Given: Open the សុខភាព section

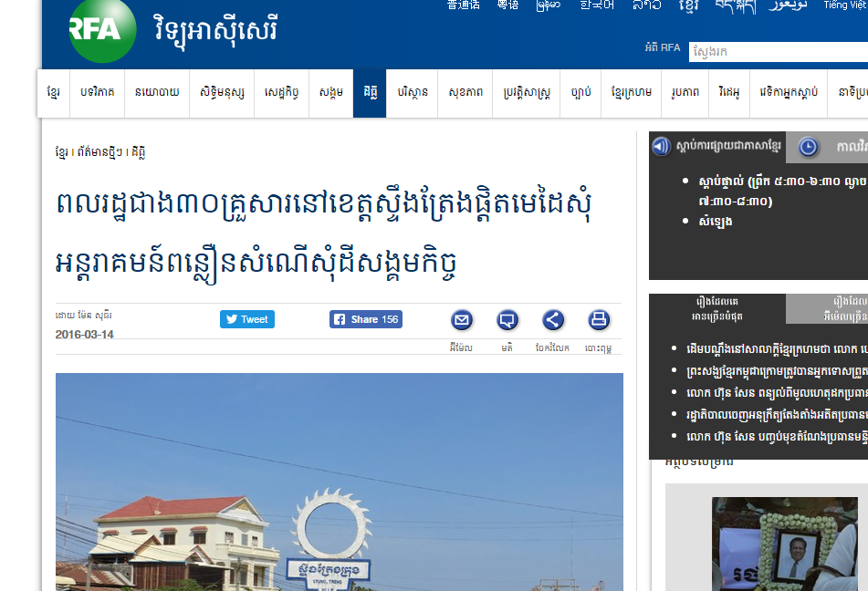Looking at the screenshot, I should (465, 93).
